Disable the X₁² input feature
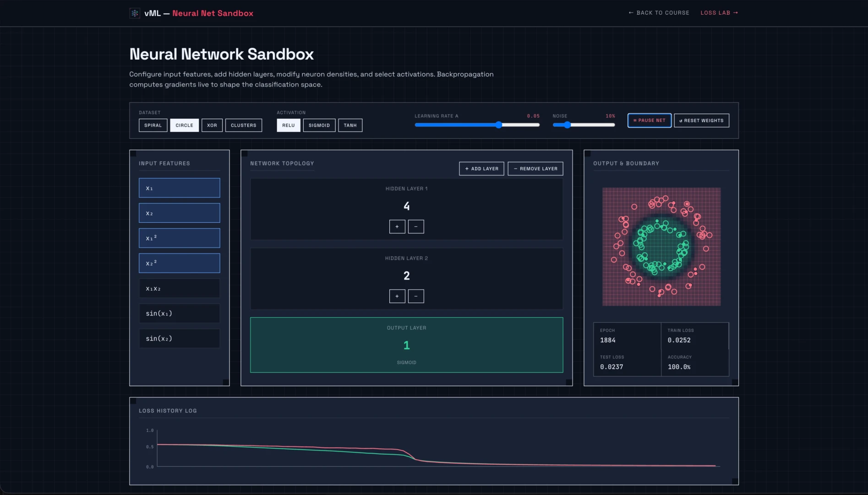 click(180, 238)
